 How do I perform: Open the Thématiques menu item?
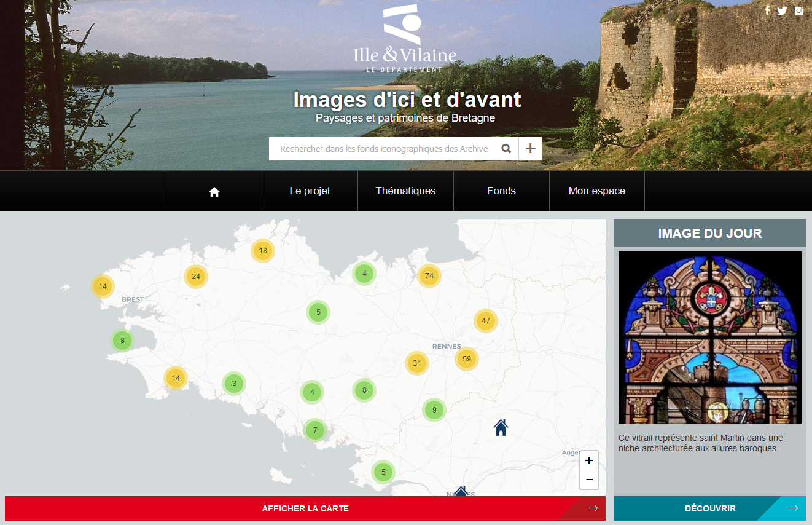click(405, 191)
